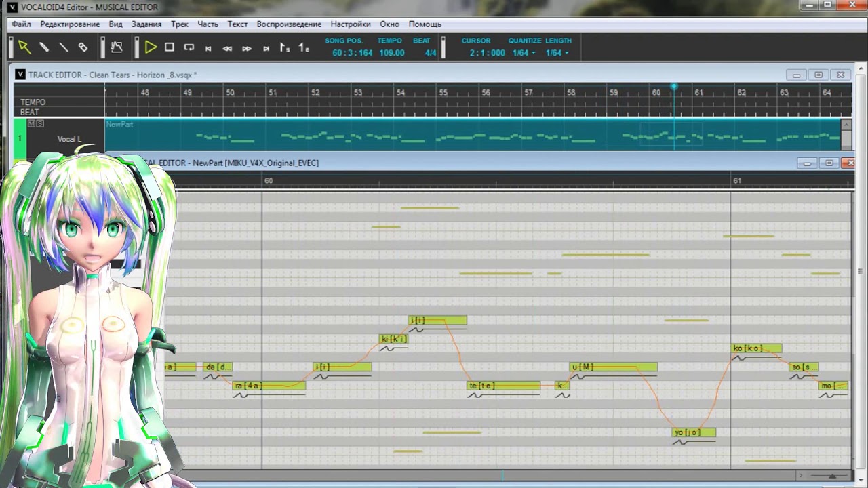Open the Quantize 1/64 dropdown
The height and width of the screenshot is (488, 868).
[x=524, y=53]
